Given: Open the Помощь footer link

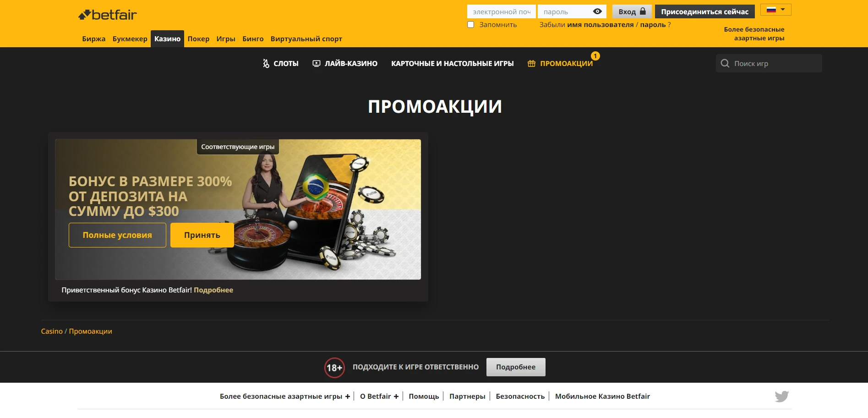Looking at the screenshot, I should pyautogui.click(x=424, y=396).
